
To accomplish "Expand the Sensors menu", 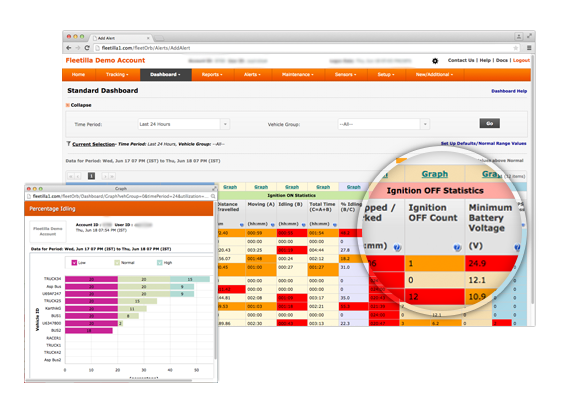I will point(346,74).
